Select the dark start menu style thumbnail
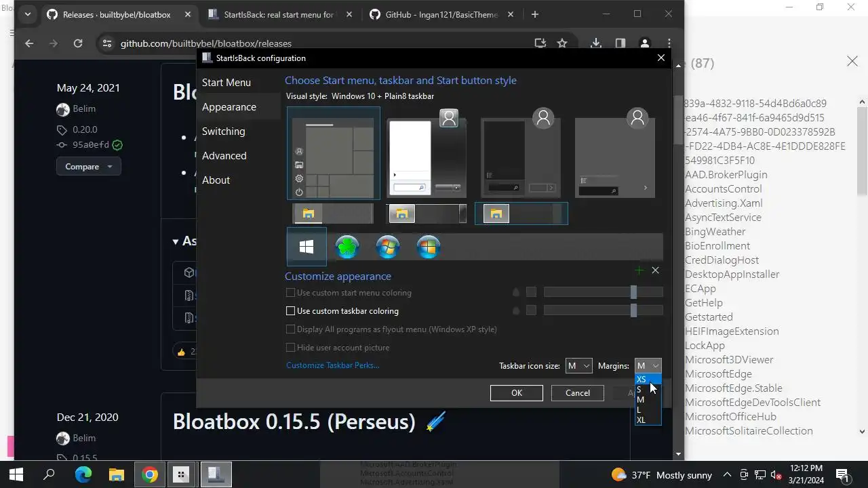The height and width of the screenshot is (488, 868). (x=521, y=155)
